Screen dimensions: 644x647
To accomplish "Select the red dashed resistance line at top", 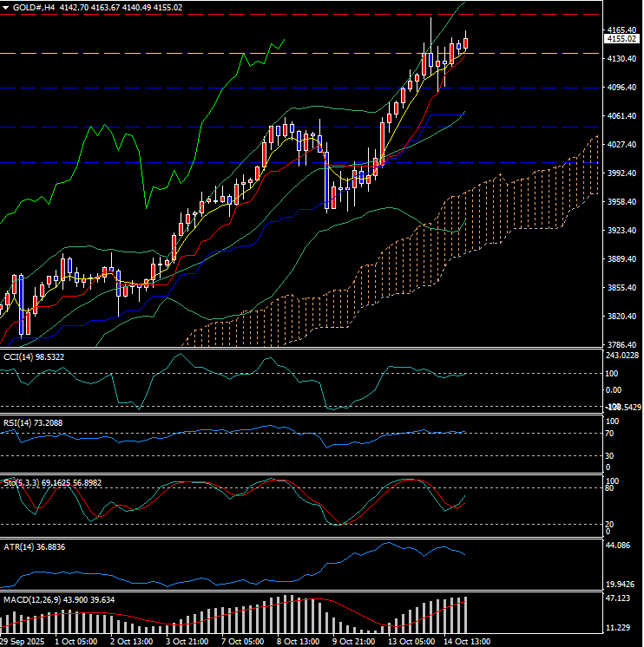I will point(260,15).
